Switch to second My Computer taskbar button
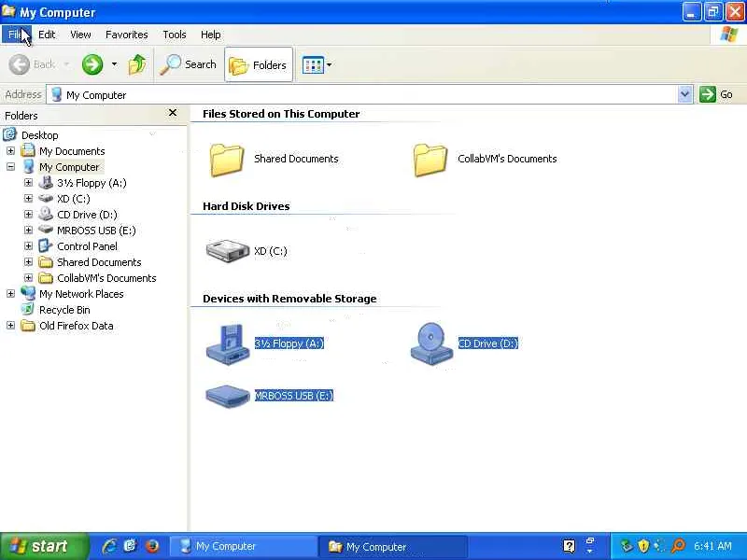747x560 pixels. 393,546
